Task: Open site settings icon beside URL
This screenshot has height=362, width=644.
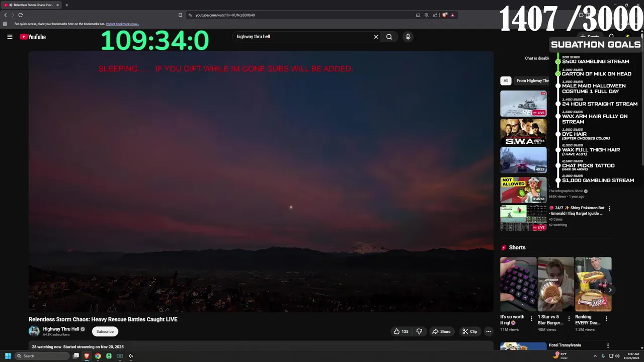Action: pyautogui.click(x=190, y=15)
